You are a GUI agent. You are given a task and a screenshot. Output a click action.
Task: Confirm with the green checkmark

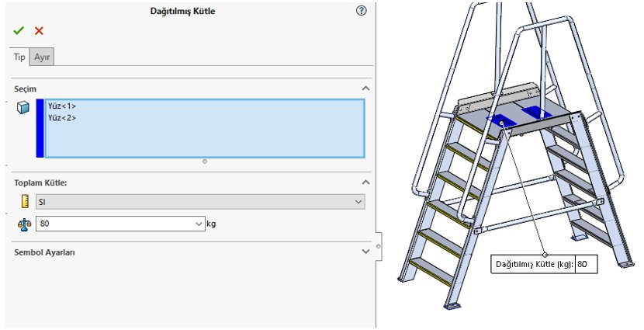click(19, 31)
